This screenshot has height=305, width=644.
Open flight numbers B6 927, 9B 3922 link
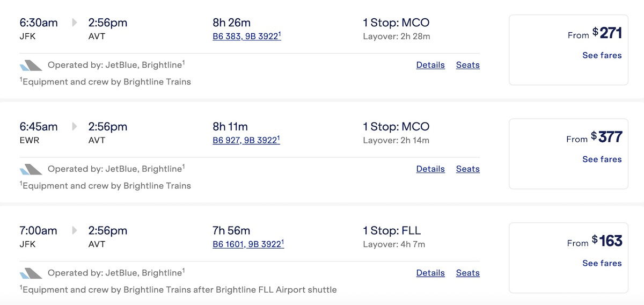(246, 140)
